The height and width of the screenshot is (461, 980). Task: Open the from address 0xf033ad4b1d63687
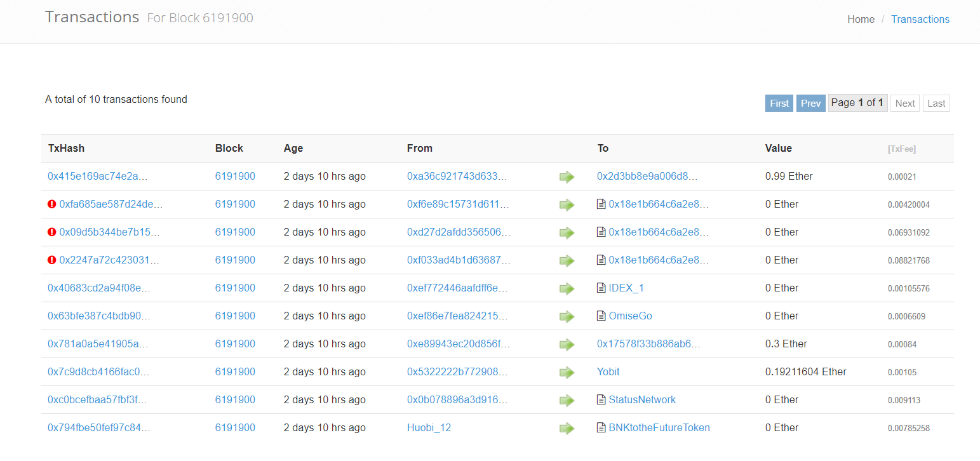tap(458, 260)
